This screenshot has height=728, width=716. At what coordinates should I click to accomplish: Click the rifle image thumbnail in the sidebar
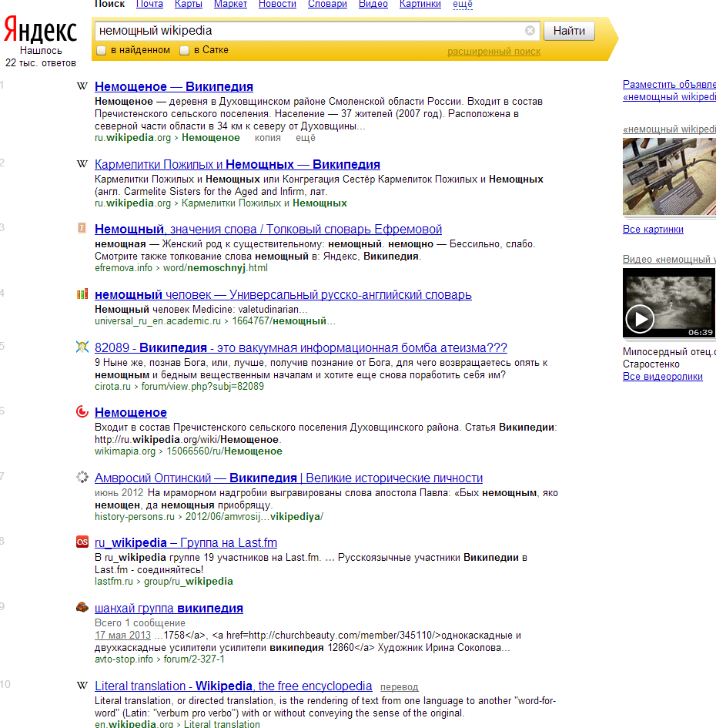(669, 176)
